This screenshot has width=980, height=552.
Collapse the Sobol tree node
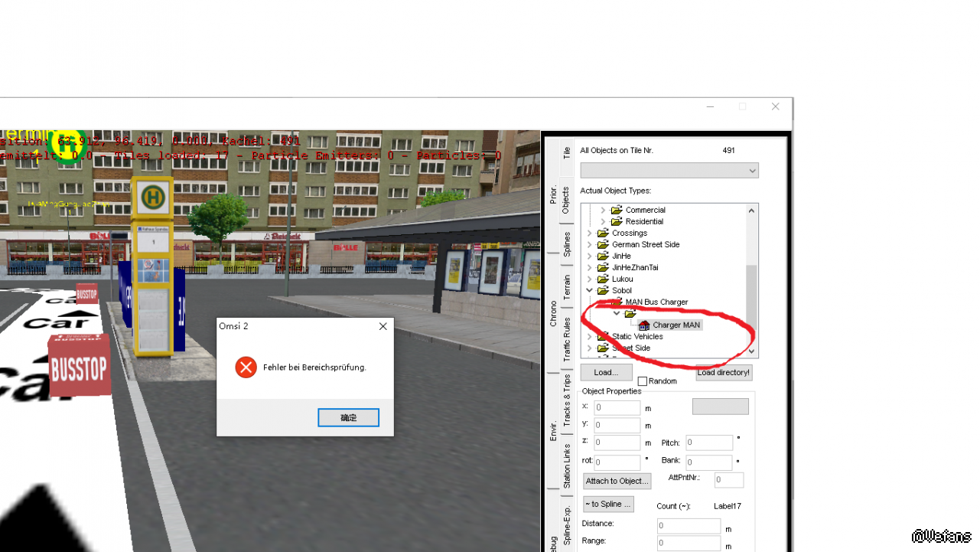pyautogui.click(x=589, y=290)
